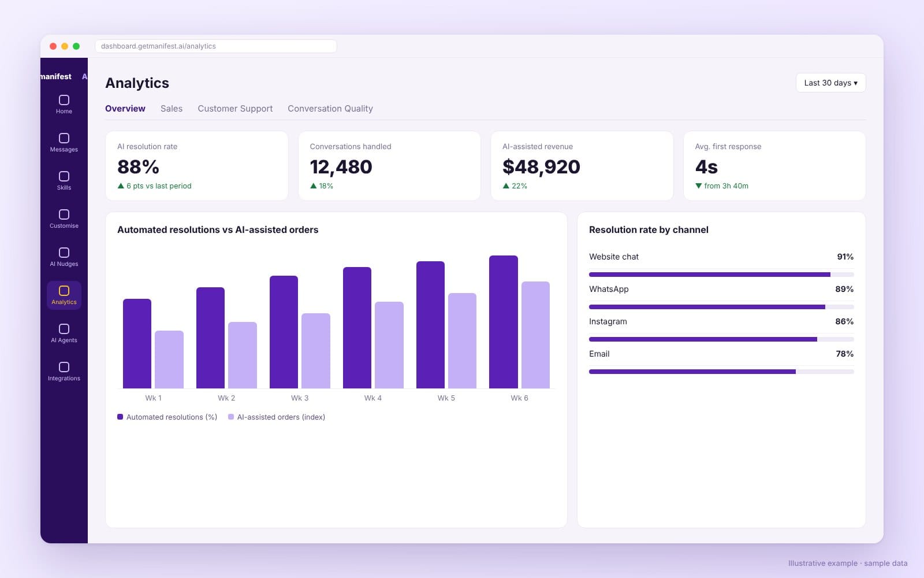The image size is (924, 578).
Task: Switch to the Overview tab
Action: coord(125,109)
